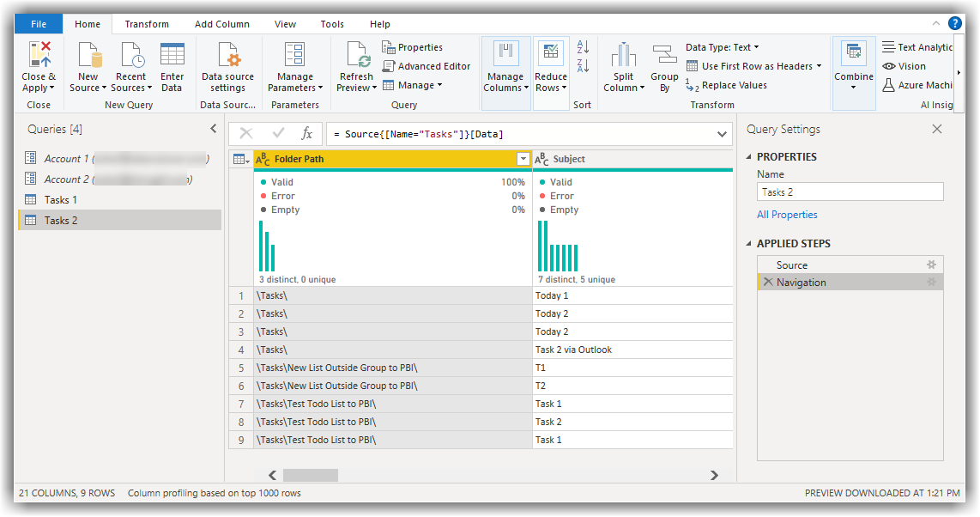
Task: Collapse the PROPERTIES section
Action: [749, 157]
